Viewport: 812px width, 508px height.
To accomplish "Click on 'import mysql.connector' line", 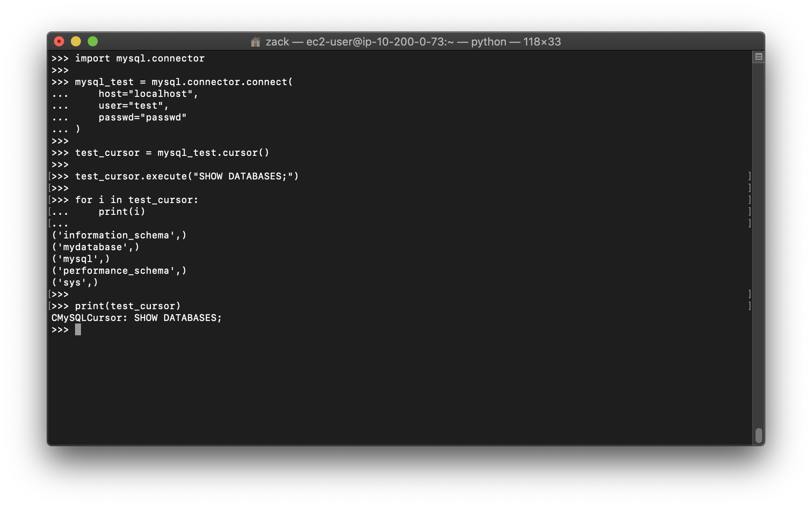I will click(140, 59).
